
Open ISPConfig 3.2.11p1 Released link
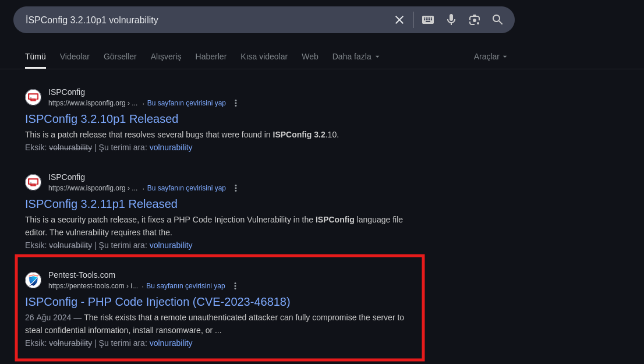point(101,204)
